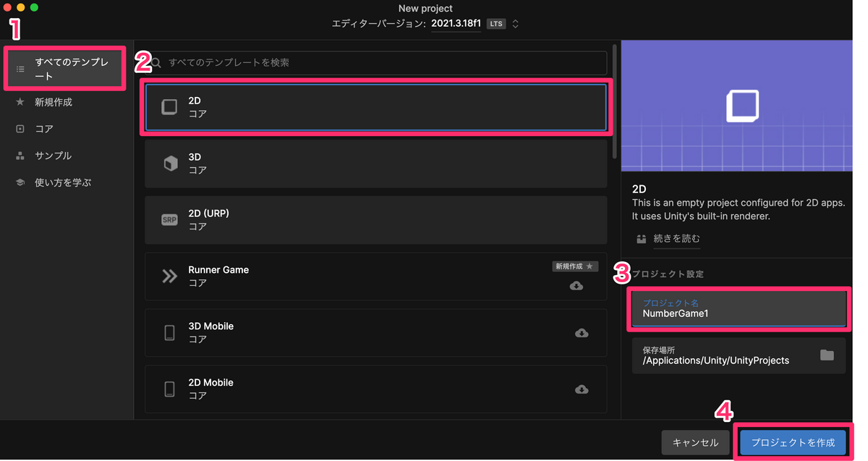Choose the 2D (URP) template
The height and width of the screenshot is (461, 868).
375,220
